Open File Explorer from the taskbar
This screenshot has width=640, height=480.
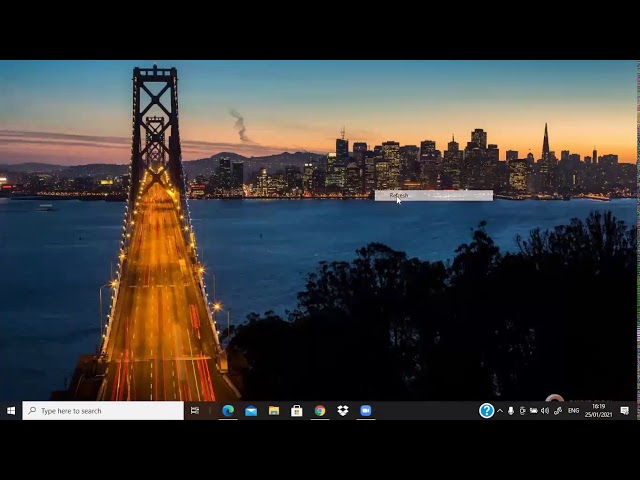tap(274, 410)
